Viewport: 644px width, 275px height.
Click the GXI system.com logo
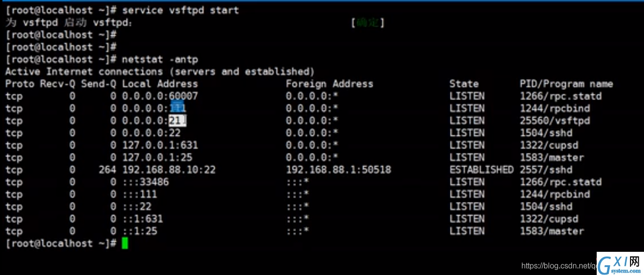[619, 263]
